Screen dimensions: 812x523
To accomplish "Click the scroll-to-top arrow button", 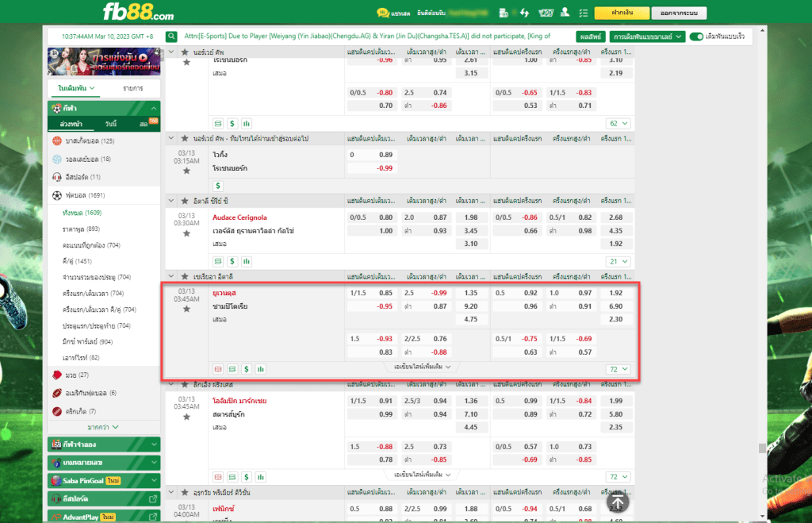I will tap(619, 502).
